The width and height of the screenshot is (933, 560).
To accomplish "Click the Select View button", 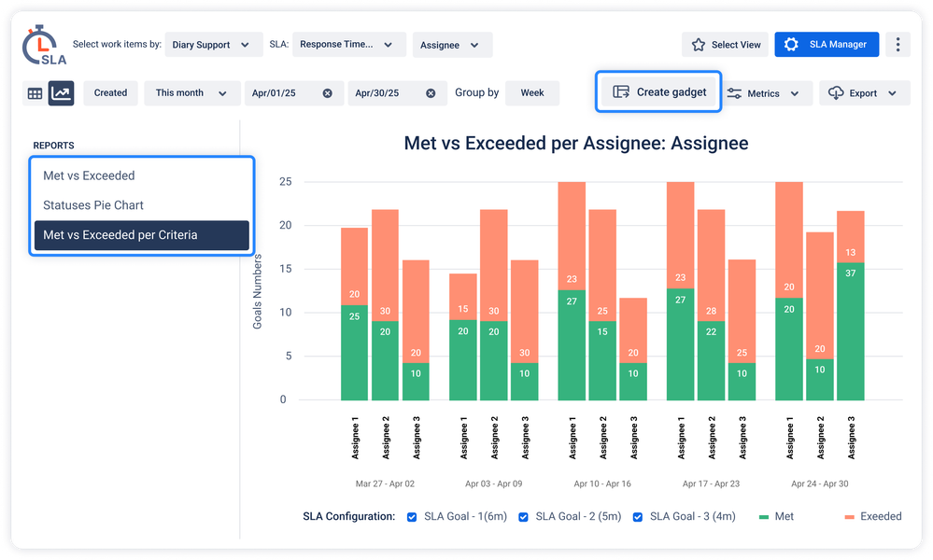I will tap(726, 45).
